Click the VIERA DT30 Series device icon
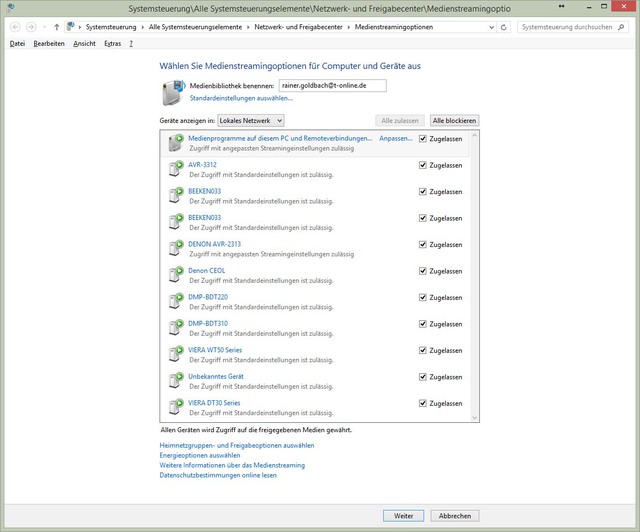The image size is (640, 532). point(174,407)
